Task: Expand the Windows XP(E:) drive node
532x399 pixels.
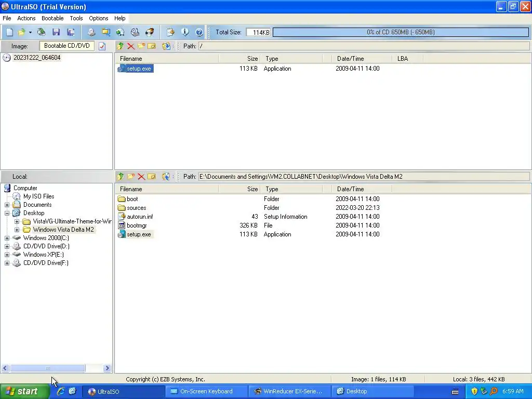Action: point(7,255)
